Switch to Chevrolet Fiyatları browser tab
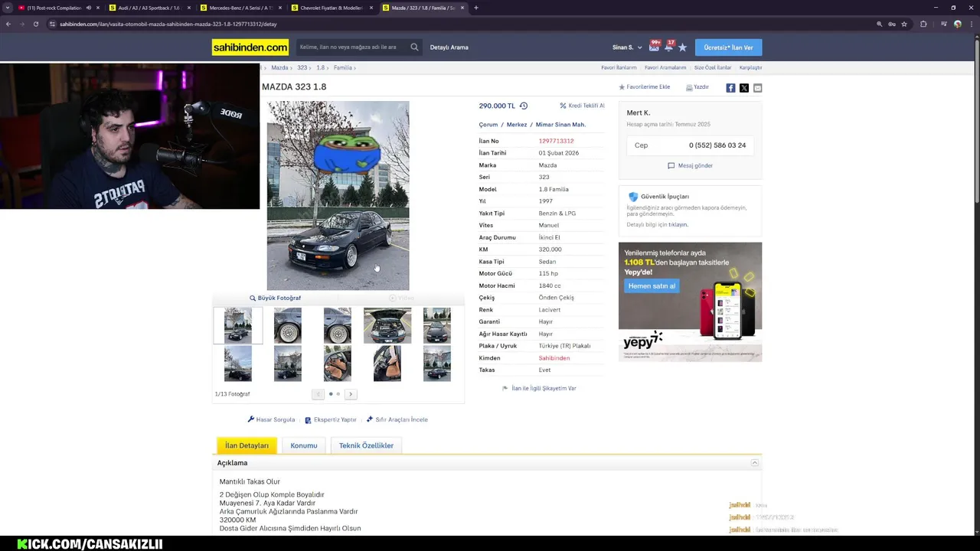This screenshot has width=980, height=551. pyautogui.click(x=332, y=8)
